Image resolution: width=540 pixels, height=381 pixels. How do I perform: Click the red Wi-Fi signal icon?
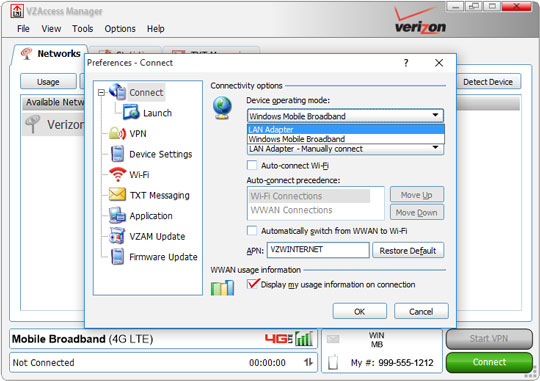[x=117, y=174]
